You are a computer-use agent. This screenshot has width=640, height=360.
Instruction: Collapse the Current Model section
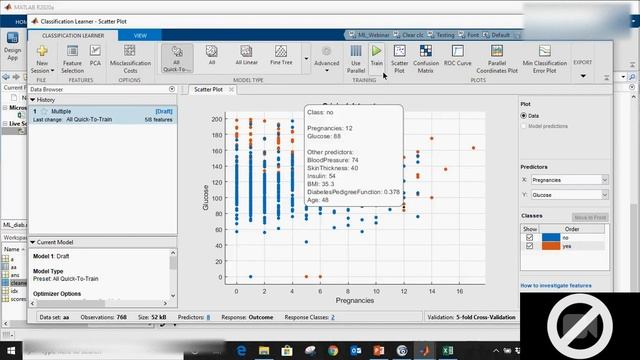tap(33, 242)
